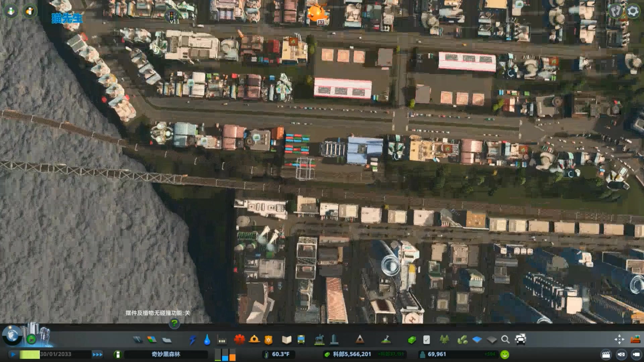644x362 pixels.
Task: Open the Roads build menu
Action: click(137, 340)
